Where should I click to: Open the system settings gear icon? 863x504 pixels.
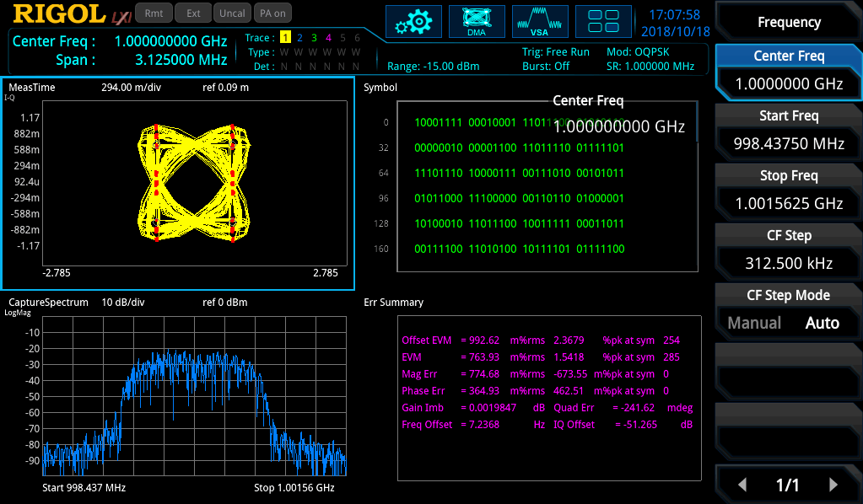click(413, 22)
